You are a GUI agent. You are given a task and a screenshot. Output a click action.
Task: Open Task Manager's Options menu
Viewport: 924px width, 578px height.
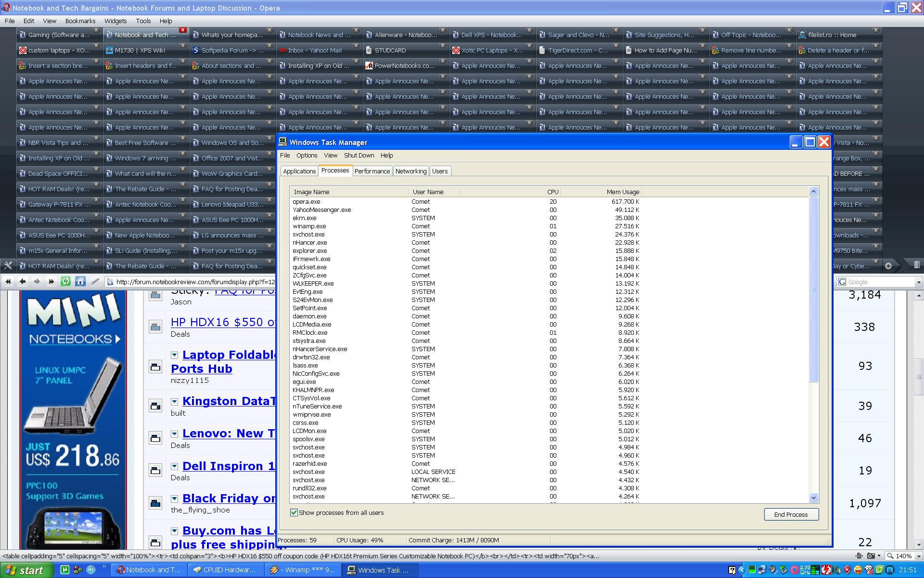tap(307, 155)
